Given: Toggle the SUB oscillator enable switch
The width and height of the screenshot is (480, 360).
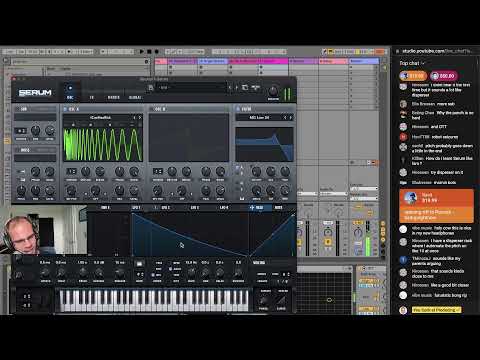Looking at the screenshot, I should pyautogui.click(x=17, y=109).
